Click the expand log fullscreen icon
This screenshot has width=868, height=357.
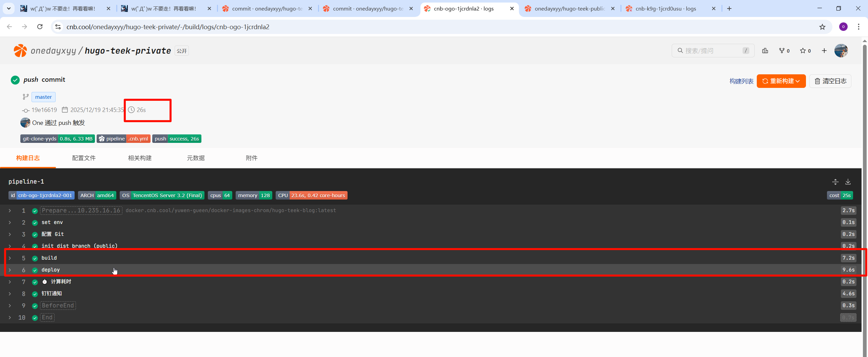(x=835, y=182)
